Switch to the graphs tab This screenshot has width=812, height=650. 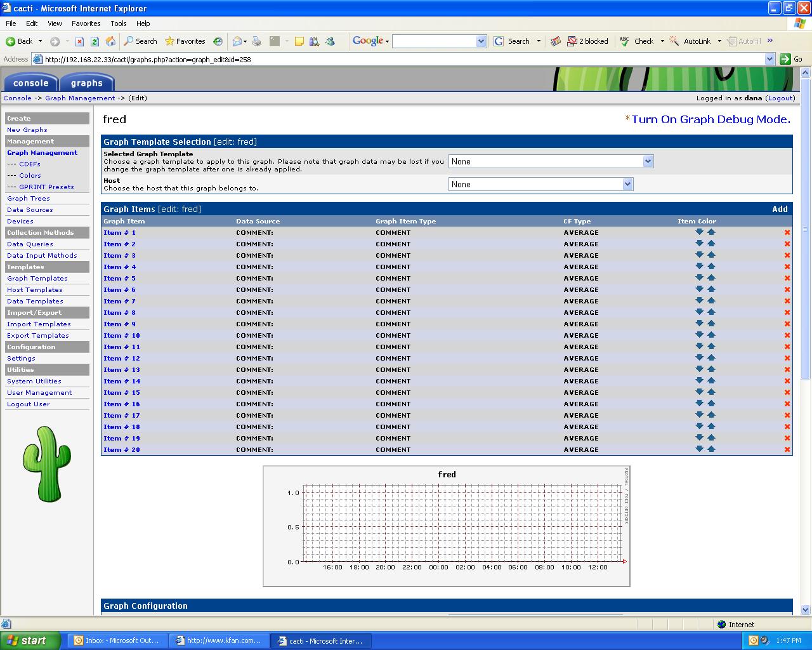(87, 83)
